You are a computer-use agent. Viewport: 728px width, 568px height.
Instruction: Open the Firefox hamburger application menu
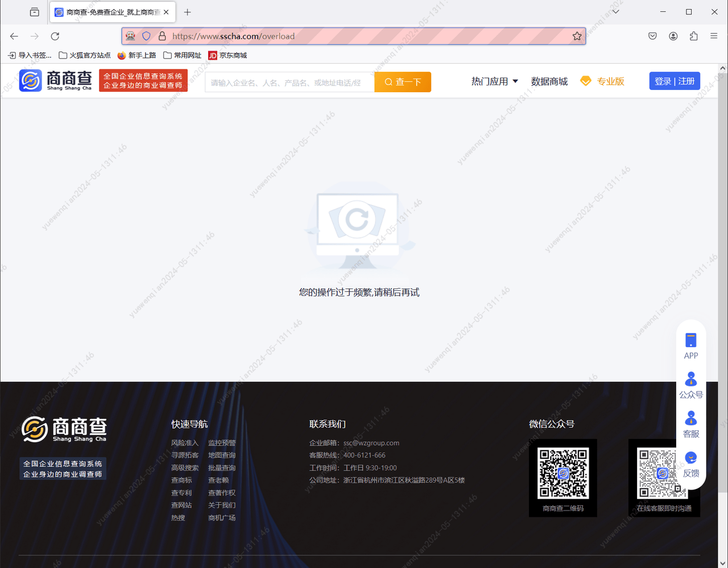(714, 36)
